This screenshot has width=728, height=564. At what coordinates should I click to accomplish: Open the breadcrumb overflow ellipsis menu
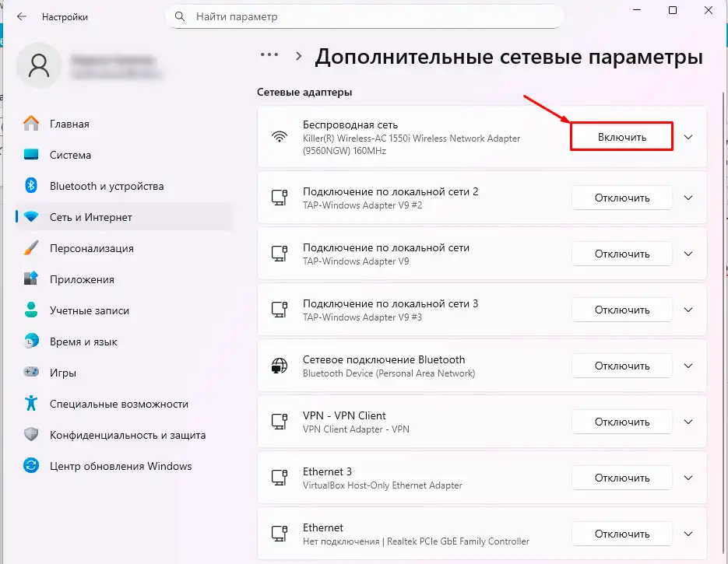(x=269, y=55)
